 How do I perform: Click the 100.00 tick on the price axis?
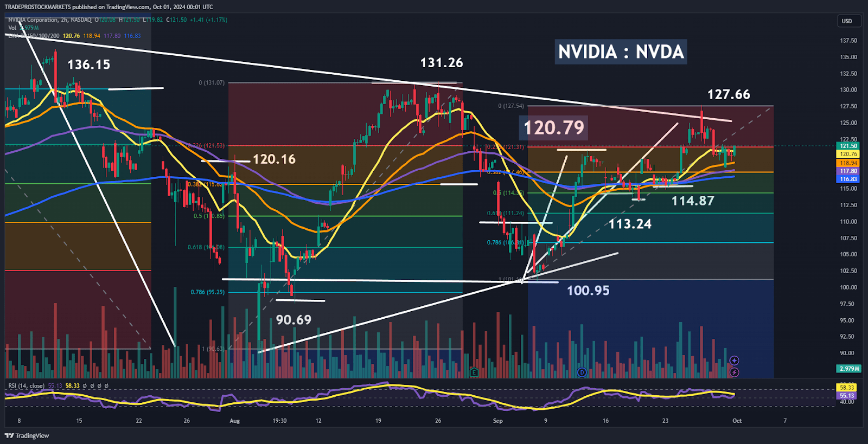(848, 287)
